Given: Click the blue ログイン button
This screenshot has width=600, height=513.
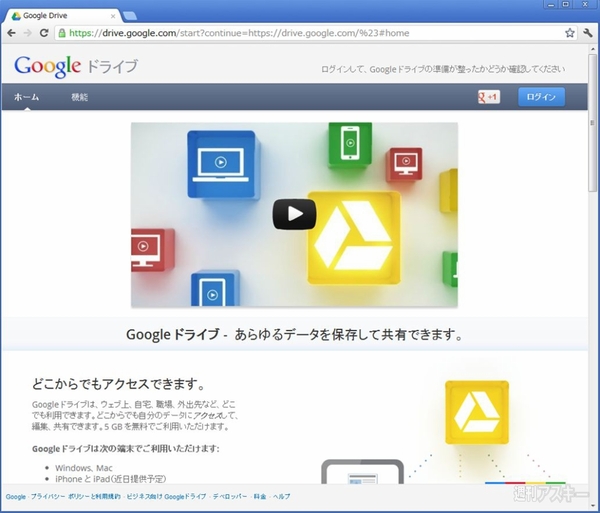Looking at the screenshot, I should 541,97.
